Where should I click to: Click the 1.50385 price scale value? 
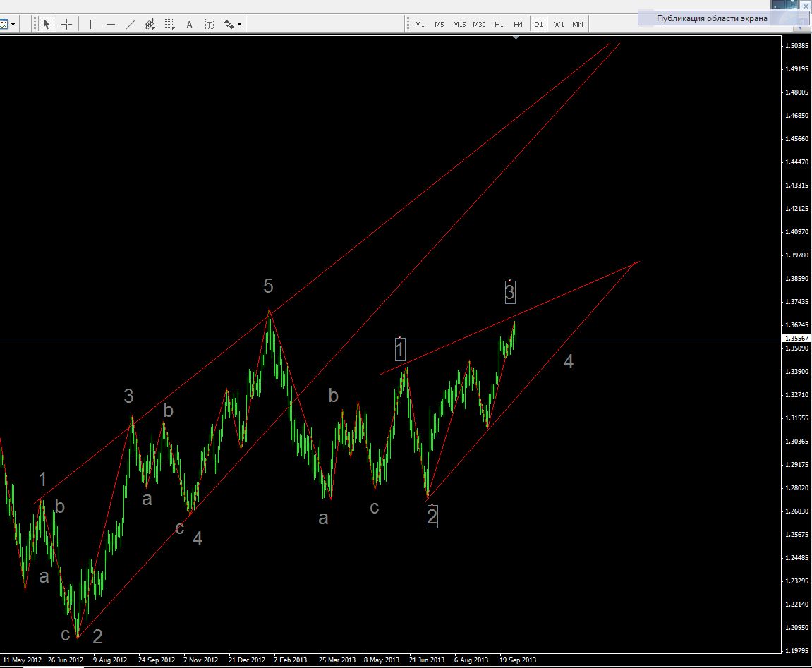(796, 45)
